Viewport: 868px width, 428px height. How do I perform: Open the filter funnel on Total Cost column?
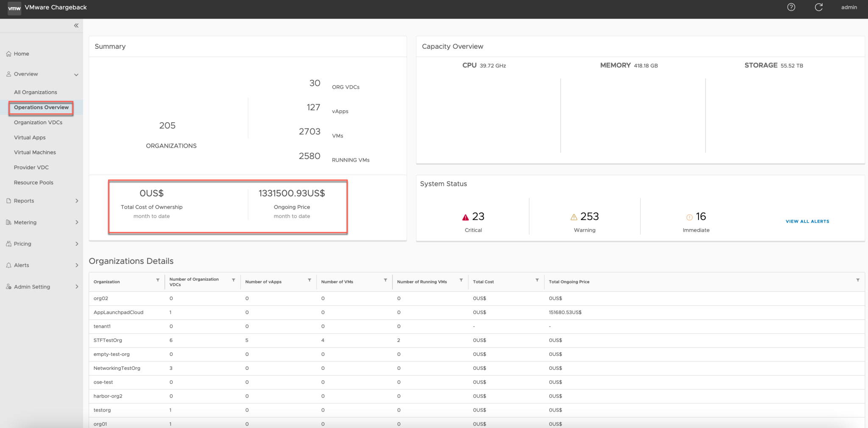click(x=537, y=280)
